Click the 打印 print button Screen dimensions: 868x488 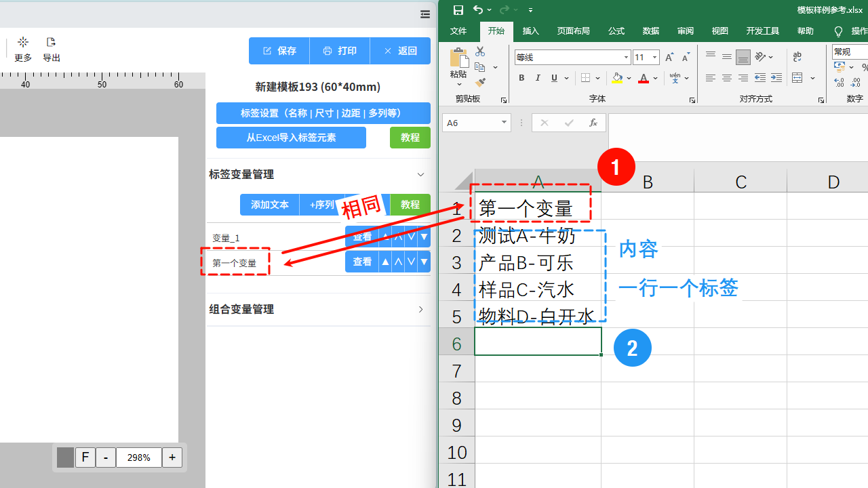coord(340,51)
